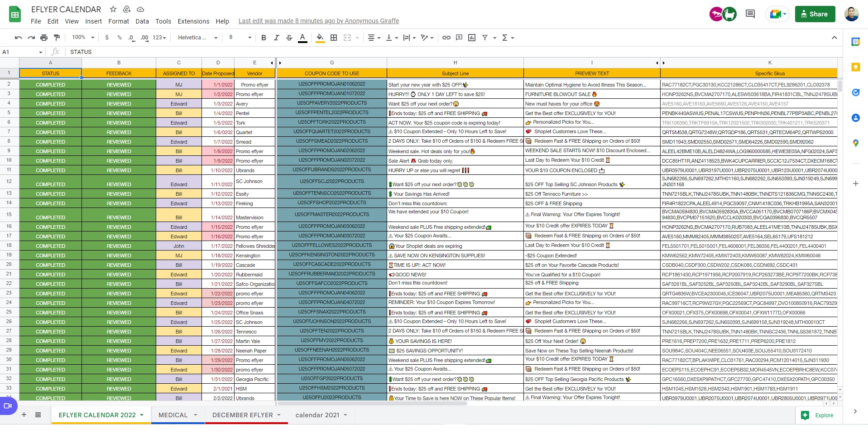868x439 pixels.
Task: Open the Data menu
Action: point(142,21)
